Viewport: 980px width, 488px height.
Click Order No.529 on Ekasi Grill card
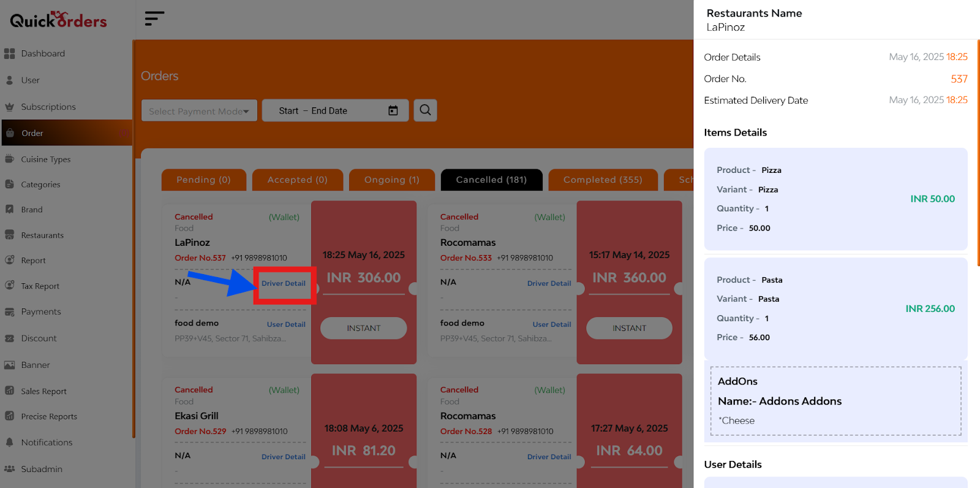(200, 432)
